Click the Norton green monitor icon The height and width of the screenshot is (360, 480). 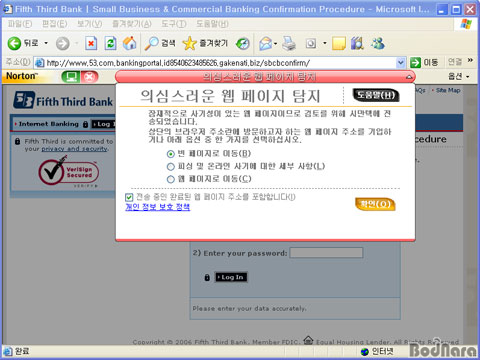click(70, 77)
